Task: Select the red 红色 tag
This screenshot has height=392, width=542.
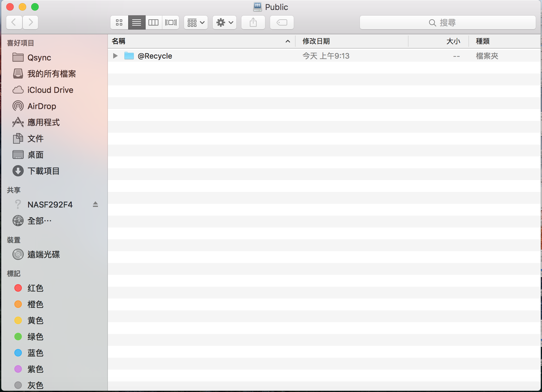Action: [x=35, y=288]
